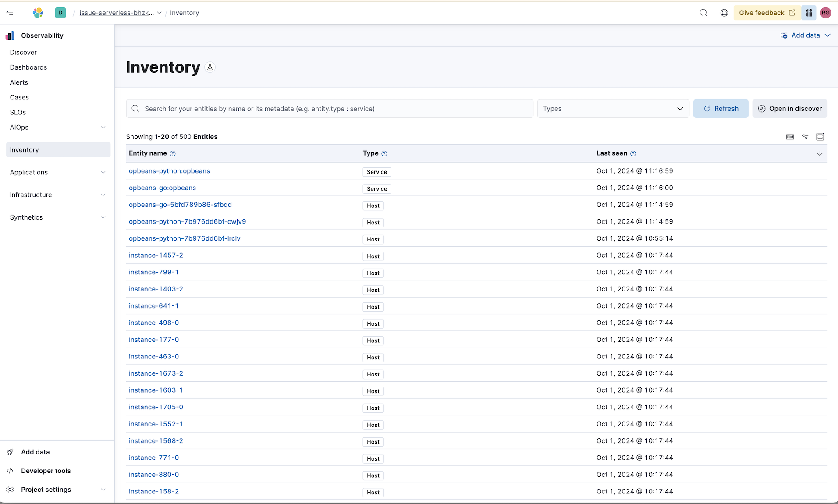Open the opbeans-python:opbeans entity link

pyautogui.click(x=169, y=171)
